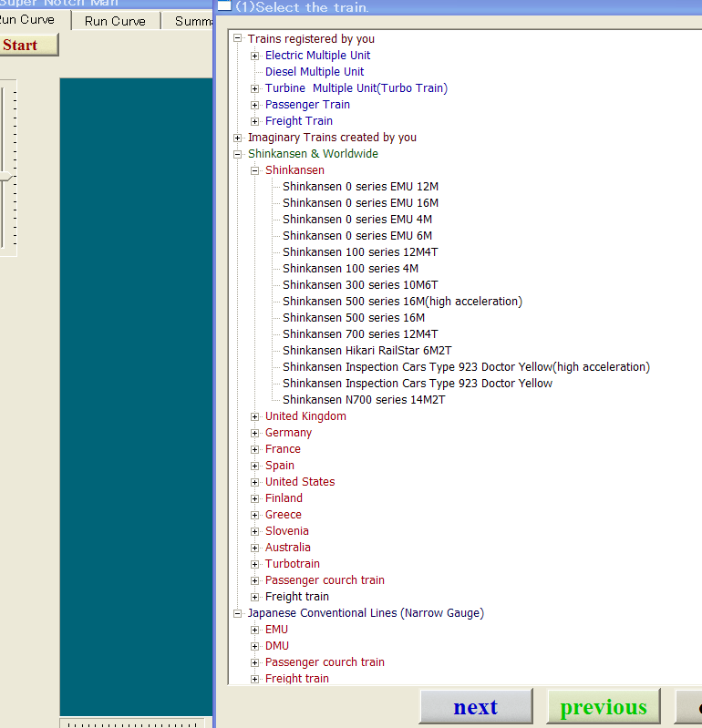This screenshot has width=702, height=728.
Task: Select Shinkansen 500 series 16M standard
Action: [x=354, y=318]
